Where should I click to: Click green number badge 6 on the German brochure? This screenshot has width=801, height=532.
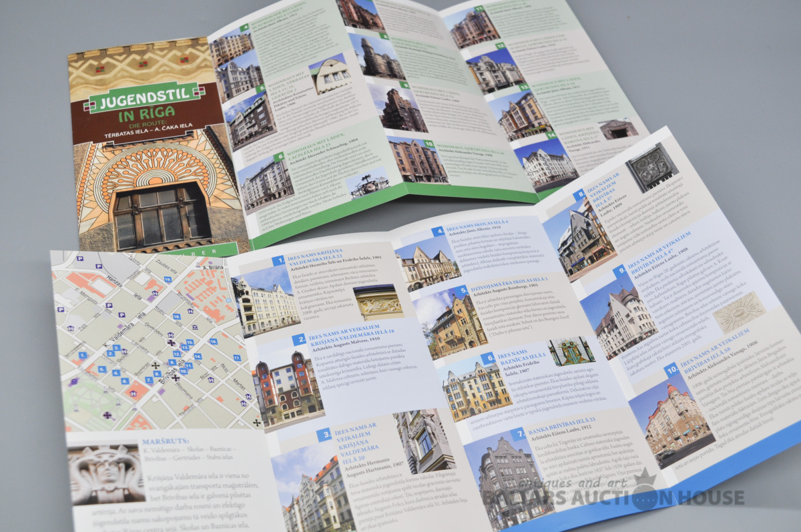coord(279,158)
